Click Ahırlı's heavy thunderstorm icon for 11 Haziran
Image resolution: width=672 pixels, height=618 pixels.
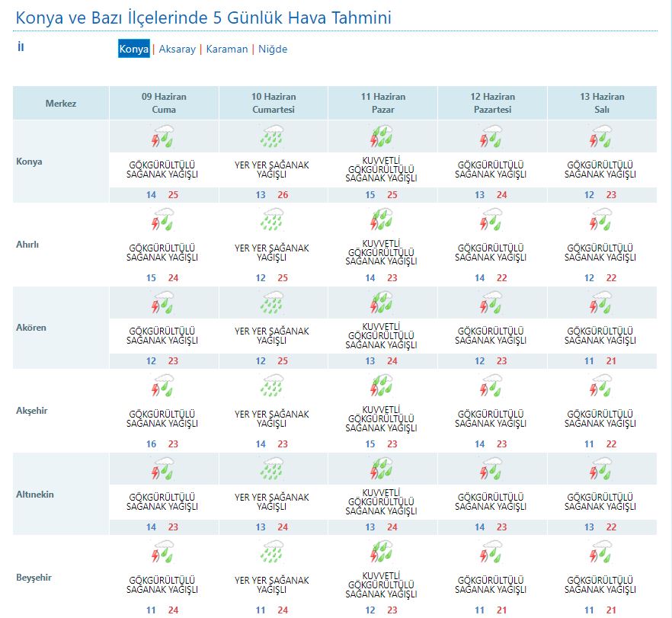pyautogui.click(x=382, y=220)
